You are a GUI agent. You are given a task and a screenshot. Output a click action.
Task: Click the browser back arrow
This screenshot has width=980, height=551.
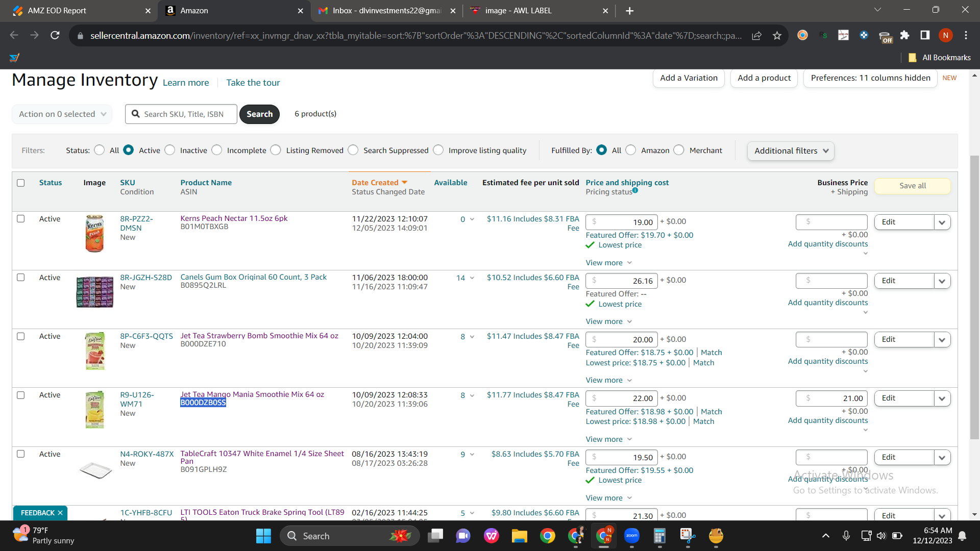pos(14,35)
